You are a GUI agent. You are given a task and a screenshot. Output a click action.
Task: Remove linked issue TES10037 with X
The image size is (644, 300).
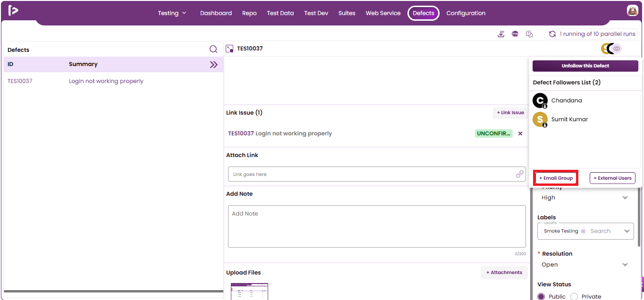[x=520, y=133]
